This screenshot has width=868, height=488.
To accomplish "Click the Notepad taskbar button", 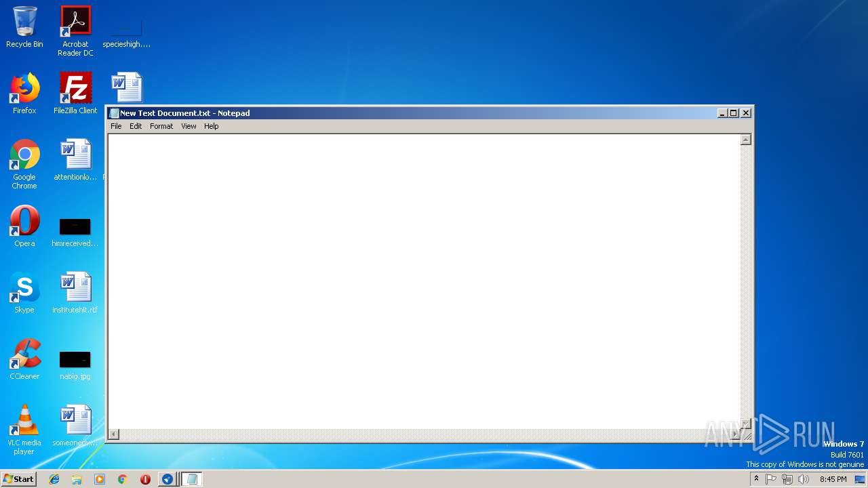I will [x=191, y=479].
